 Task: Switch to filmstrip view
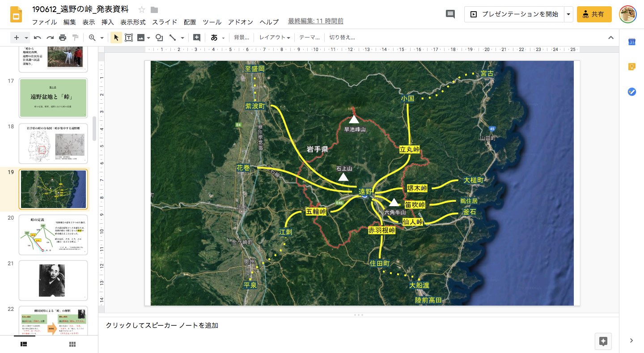24,344
